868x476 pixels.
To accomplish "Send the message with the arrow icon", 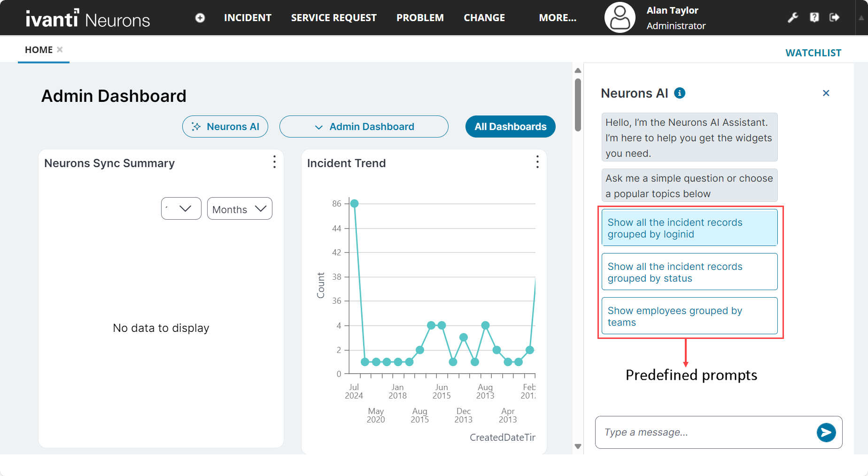I will [x=826, y=432].
